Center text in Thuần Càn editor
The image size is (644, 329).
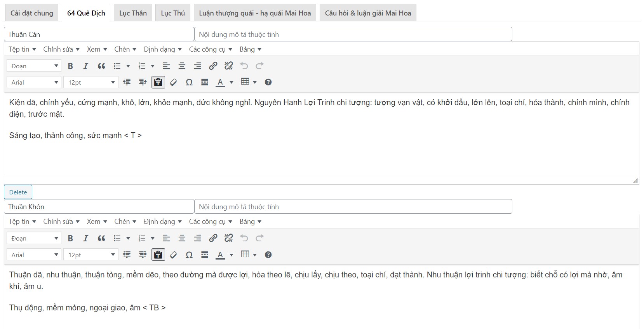click(x=182, y=66)
